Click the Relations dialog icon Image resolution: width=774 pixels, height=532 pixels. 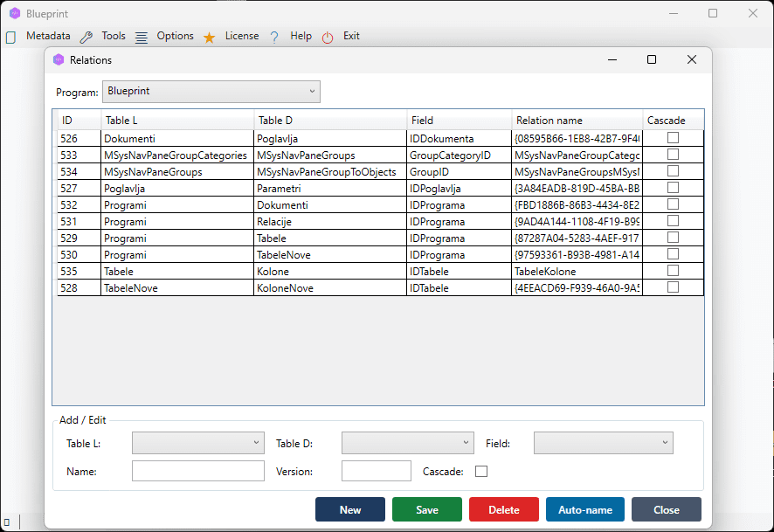coord(59,59)
